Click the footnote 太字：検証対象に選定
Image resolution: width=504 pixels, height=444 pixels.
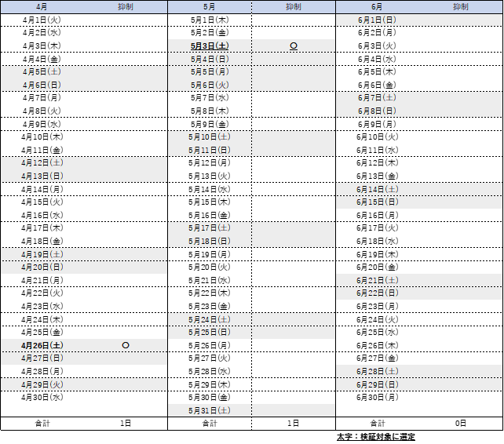point(375,437)
